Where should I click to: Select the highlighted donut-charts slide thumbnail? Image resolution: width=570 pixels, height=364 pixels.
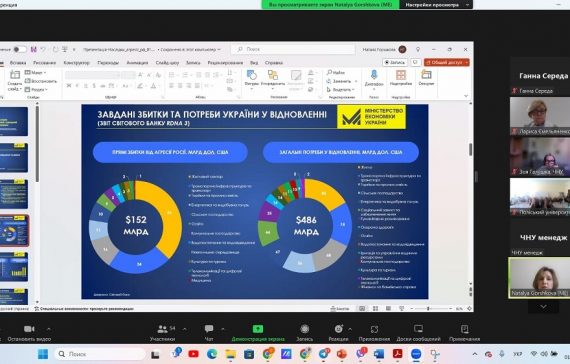point(14,231)
